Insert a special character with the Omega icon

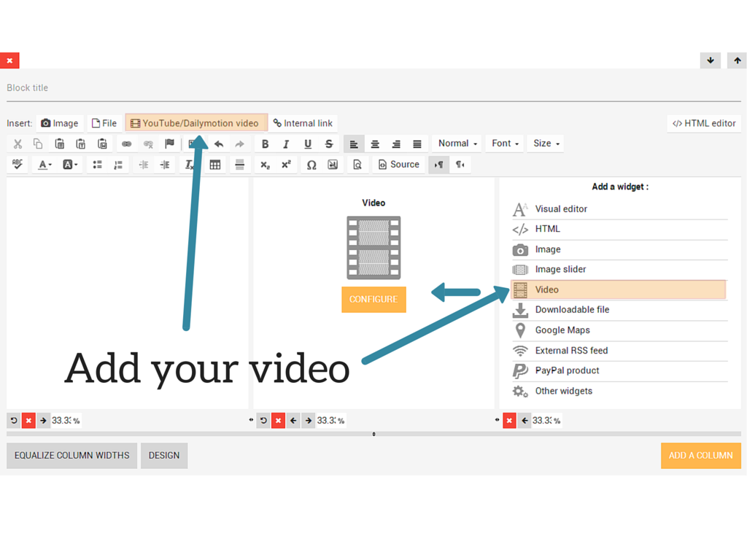pyautogui.click(x=311, y=165)
